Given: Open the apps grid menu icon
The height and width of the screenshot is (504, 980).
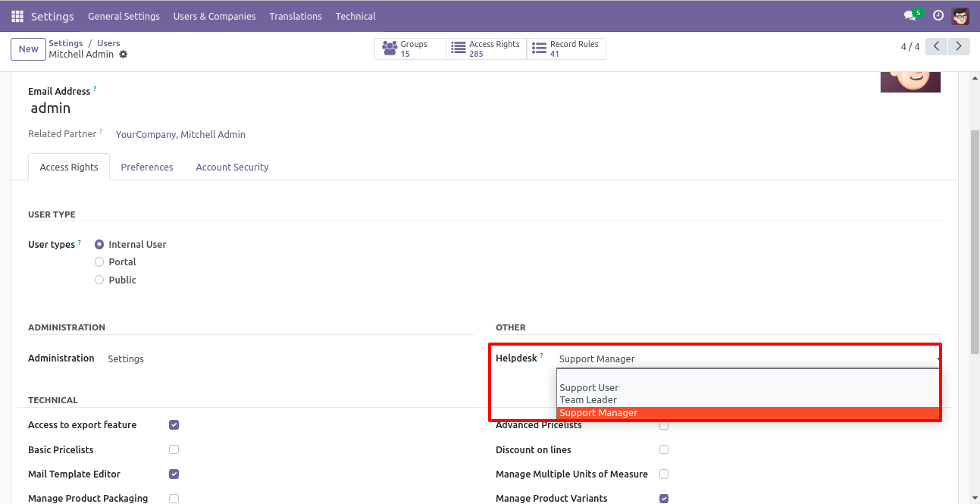Looking at the screenshot, I should click(x=17, y=16).
